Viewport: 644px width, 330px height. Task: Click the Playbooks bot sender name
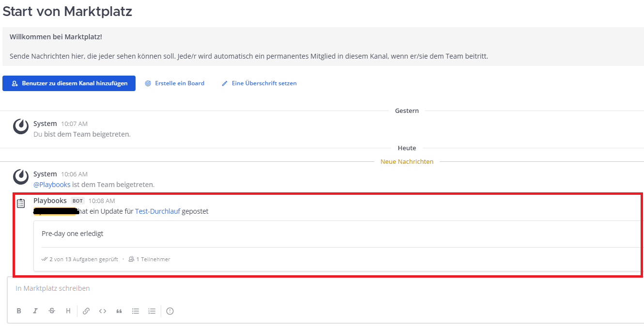(x=50, y=201)
